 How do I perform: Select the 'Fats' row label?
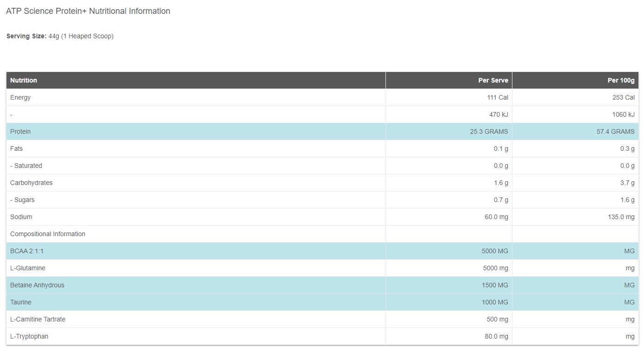[x=16, y=149]
